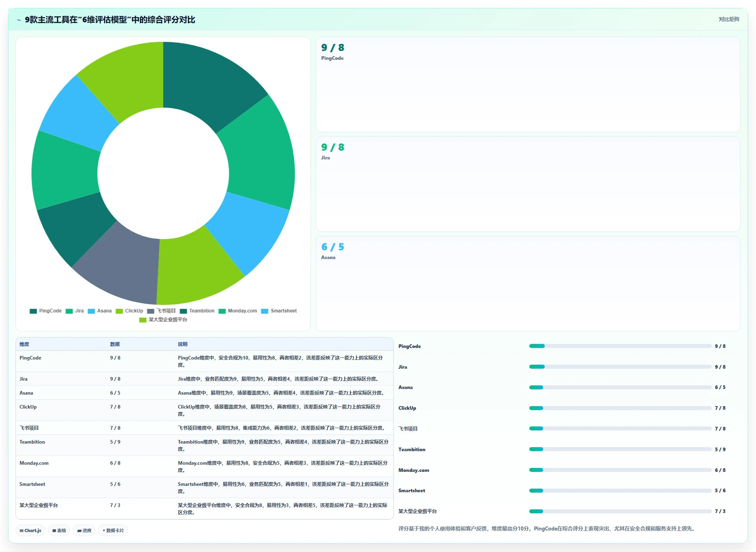
Task: Click the 5 / 6 value in the table's Smartsheet row
Action: pyautogui.click(x=115, y=484)
